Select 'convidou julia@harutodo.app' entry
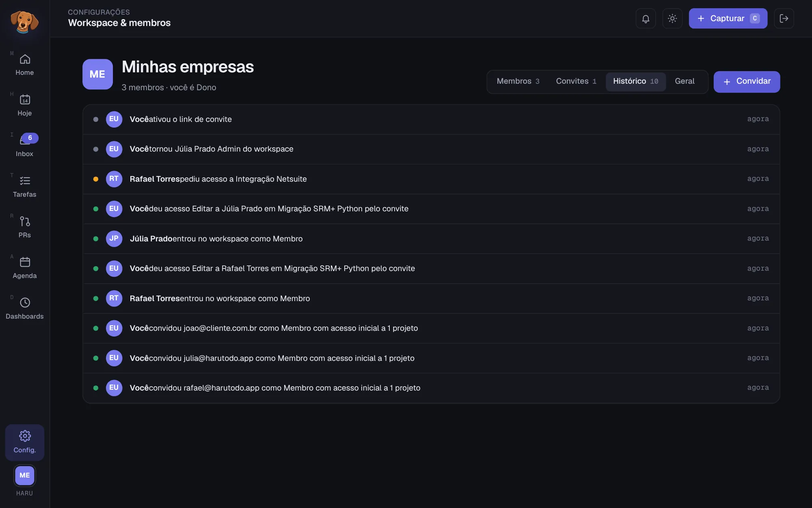 pos(431,358)
